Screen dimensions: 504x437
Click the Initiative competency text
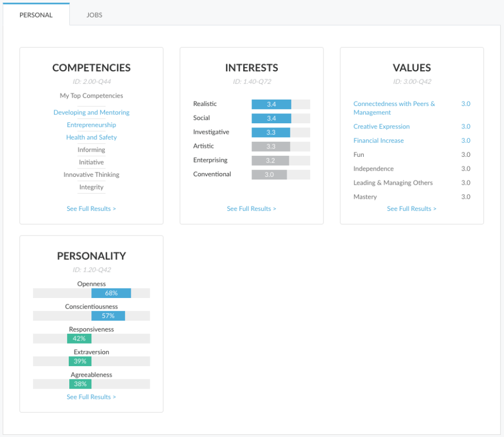(91, 162)
